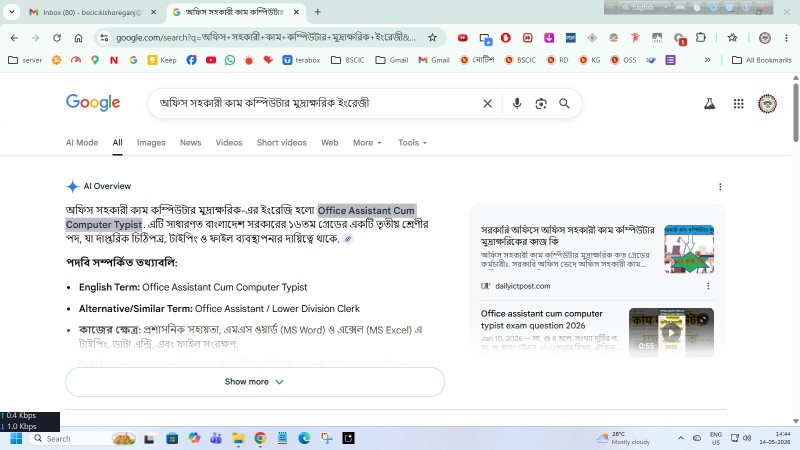Open Google account profile picture

pyautogui.click(x=767, y=104)
